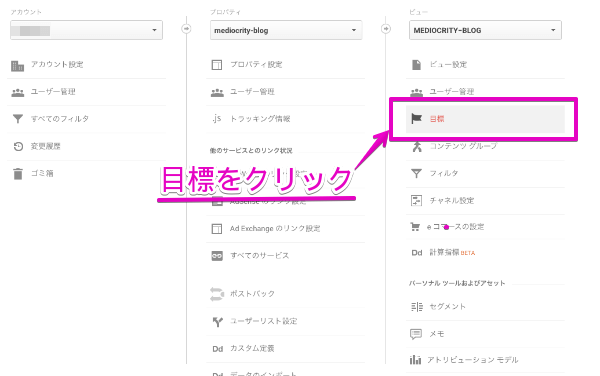This screenshot has height=376, width=600.
Task: Click the Dd icon for カスタム定義
Action: tap(217, 349)
